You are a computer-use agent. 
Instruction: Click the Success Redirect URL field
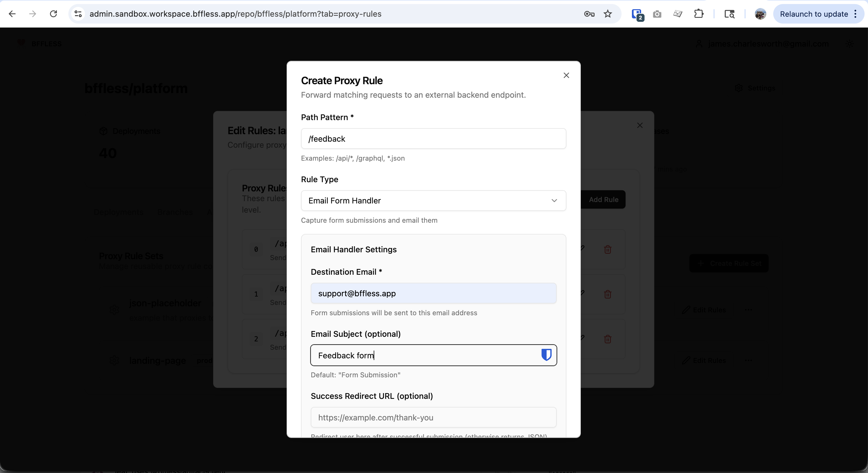click(x=433, y=417)
